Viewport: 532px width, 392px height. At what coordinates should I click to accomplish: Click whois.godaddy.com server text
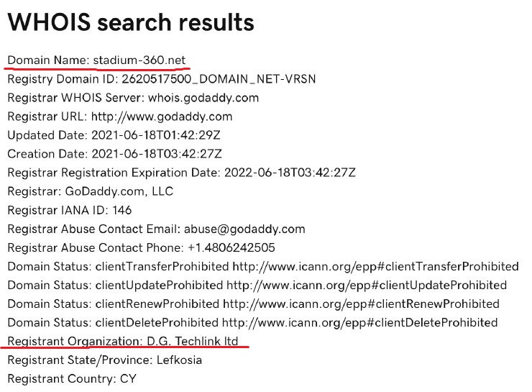coord(203,98)
